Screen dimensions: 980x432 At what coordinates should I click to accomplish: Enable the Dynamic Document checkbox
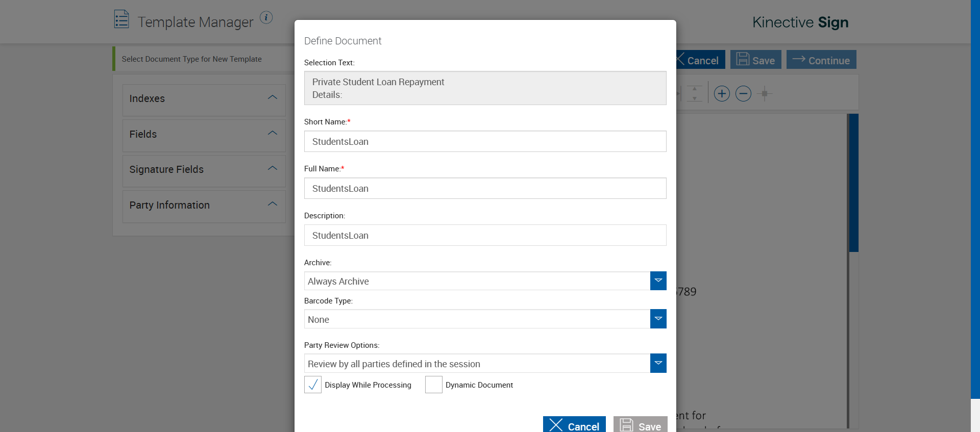(x=434, y=385)
